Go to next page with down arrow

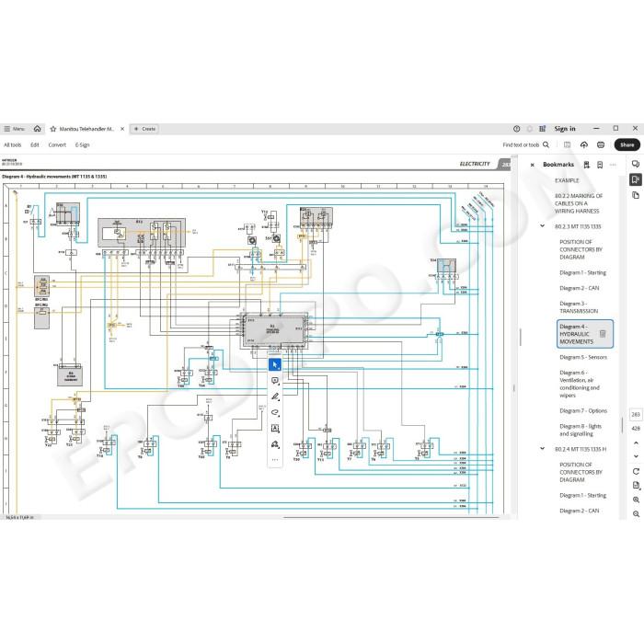point(636,456)
